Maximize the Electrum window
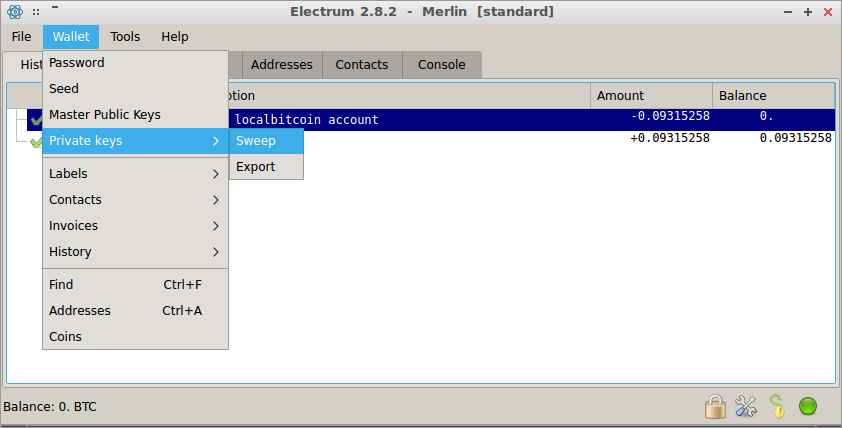This screenshot has height=428, width=842. click(x=808, y=12)
